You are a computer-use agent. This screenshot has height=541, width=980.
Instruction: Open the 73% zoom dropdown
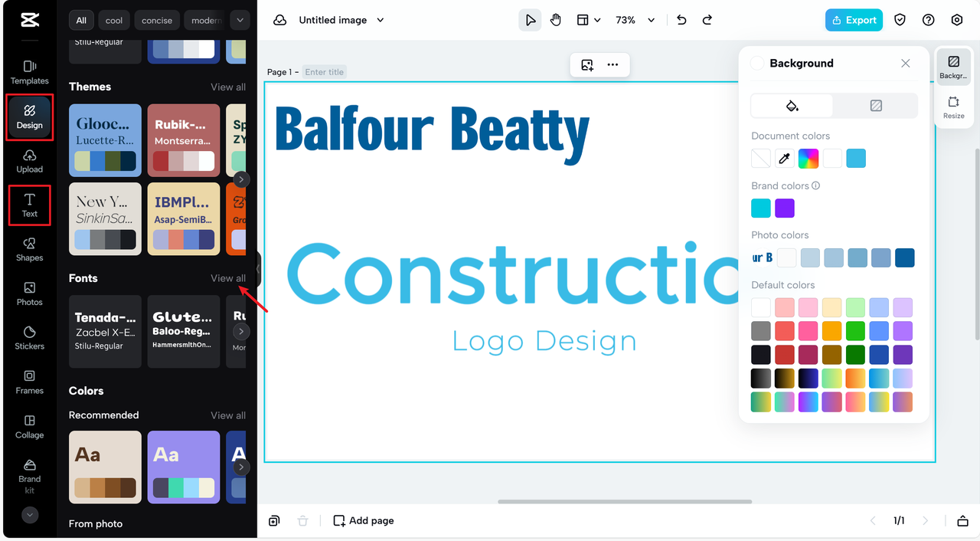coord(635,20)
